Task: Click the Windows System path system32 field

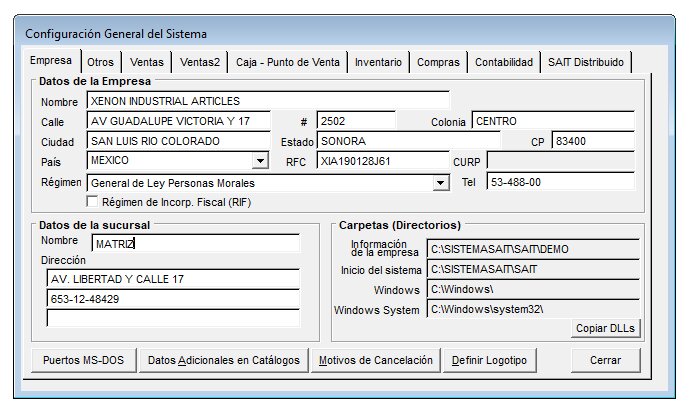Action: point(533,309)
